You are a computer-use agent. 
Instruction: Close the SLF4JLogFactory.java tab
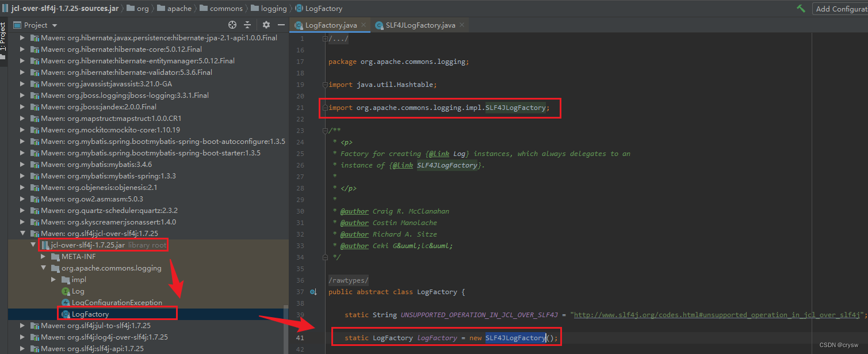click(x=462, y=25)
